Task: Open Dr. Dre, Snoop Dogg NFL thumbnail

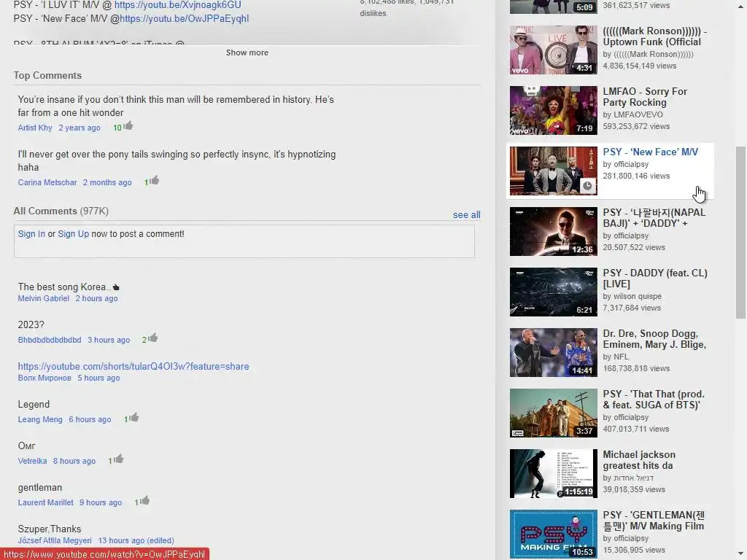Action: click(x=553, y=352)
